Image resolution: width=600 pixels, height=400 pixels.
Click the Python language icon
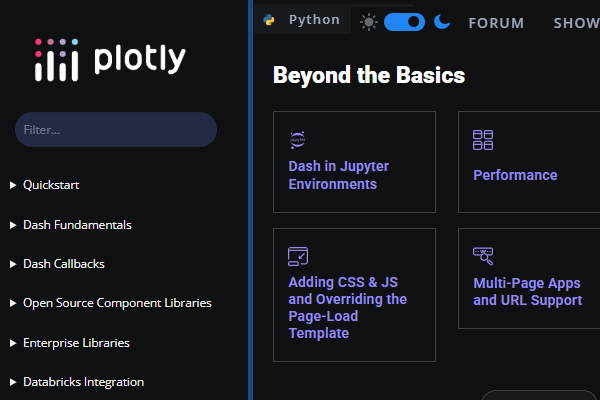pyautogui.click(x=269, y=20)
